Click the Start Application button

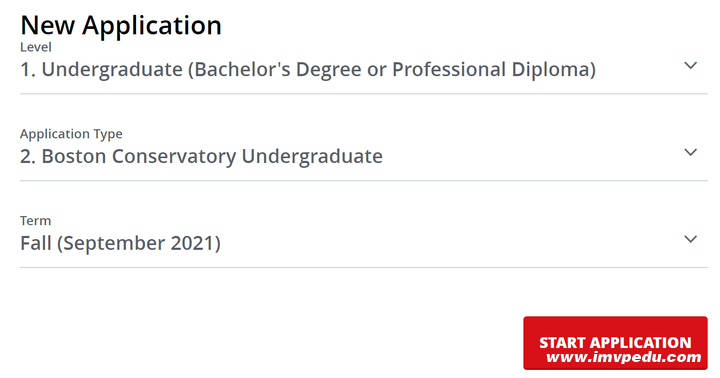pos(615,343)
